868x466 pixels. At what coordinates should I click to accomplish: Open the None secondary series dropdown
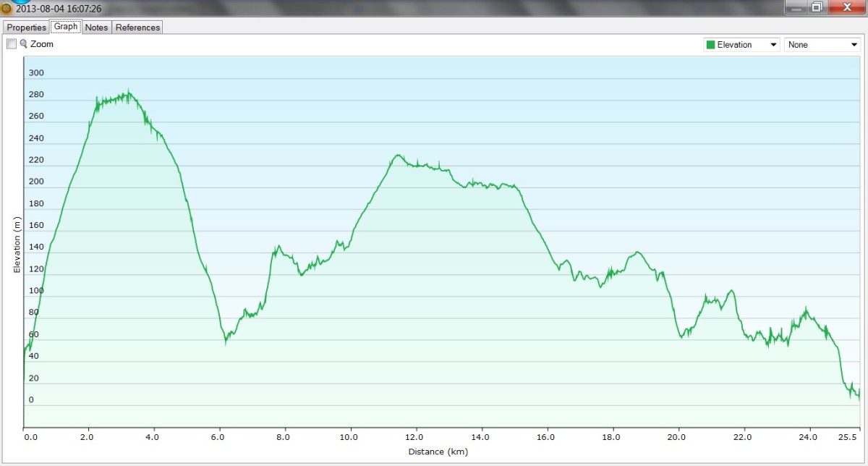[x=822, y=45]
